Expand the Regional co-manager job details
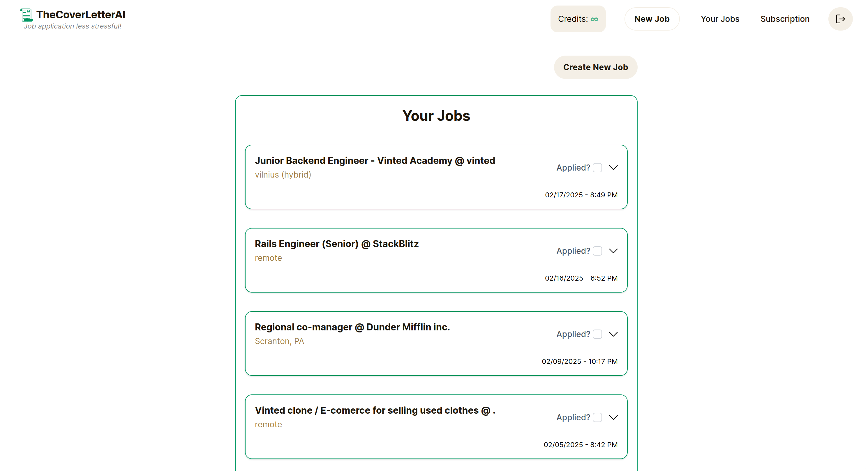 [613, 334]
